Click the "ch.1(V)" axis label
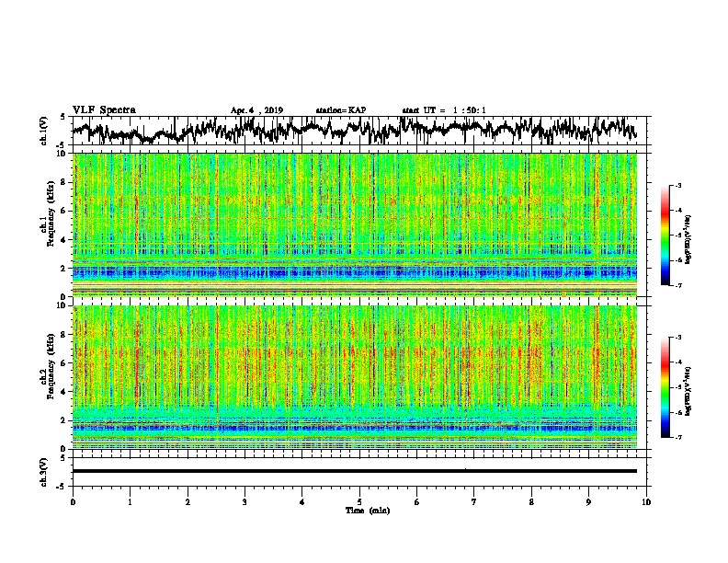This screenshot has height=563, width=728. 44,131
